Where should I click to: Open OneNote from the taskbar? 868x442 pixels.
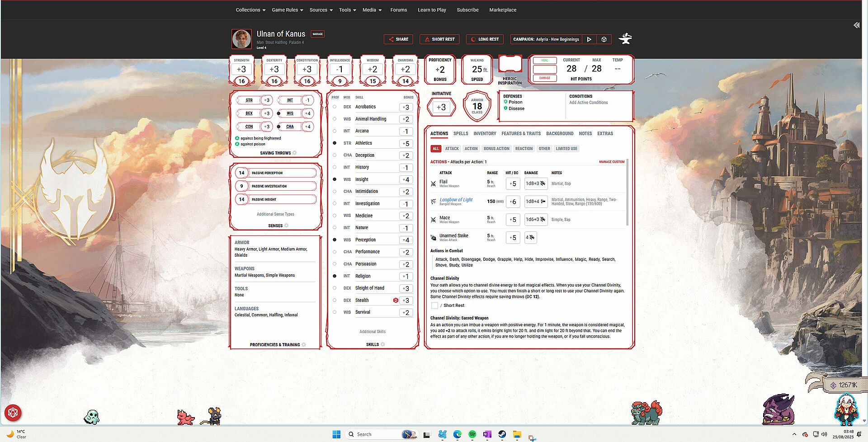pyautogui.click(x=487, y=434)
